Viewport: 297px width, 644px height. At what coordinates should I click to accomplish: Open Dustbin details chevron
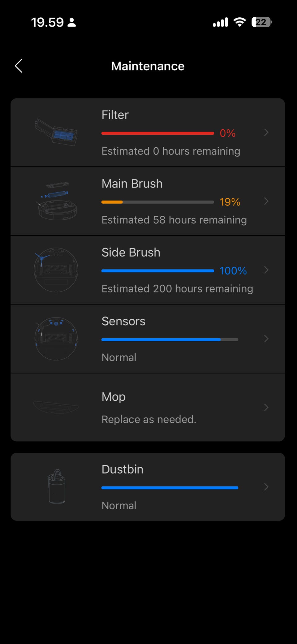pos(266,487)
